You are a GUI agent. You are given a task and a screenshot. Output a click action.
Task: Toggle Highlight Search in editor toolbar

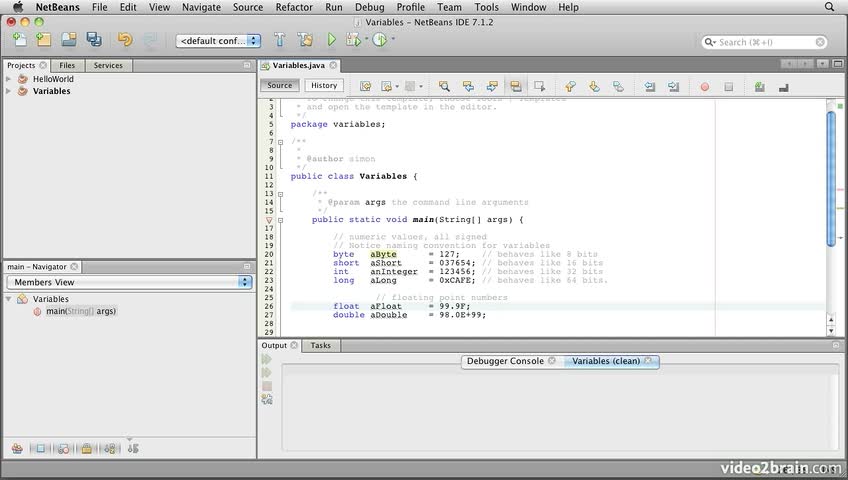tap(516, 86)
